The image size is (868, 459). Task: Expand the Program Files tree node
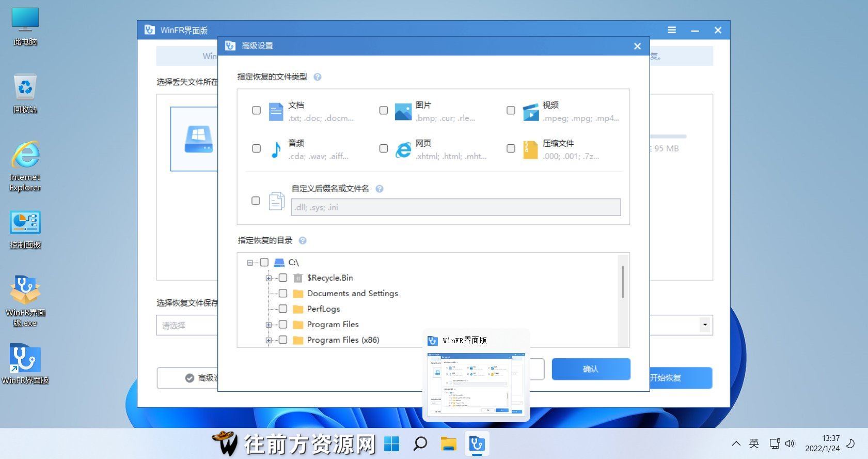(x=269, y=325)
